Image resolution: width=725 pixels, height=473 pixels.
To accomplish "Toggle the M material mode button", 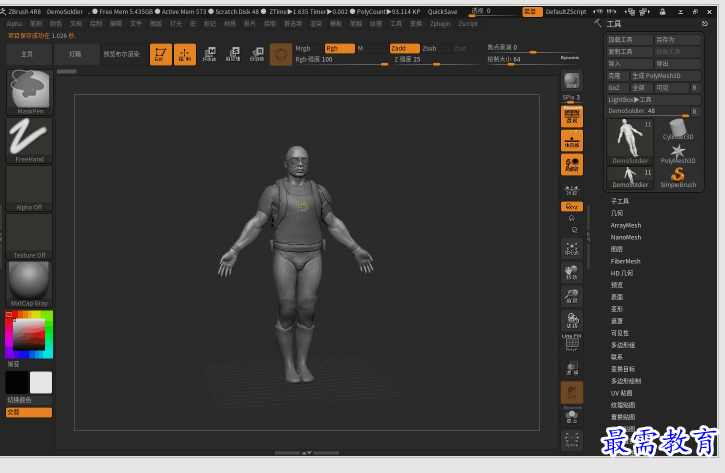I will tap(370, 48).
